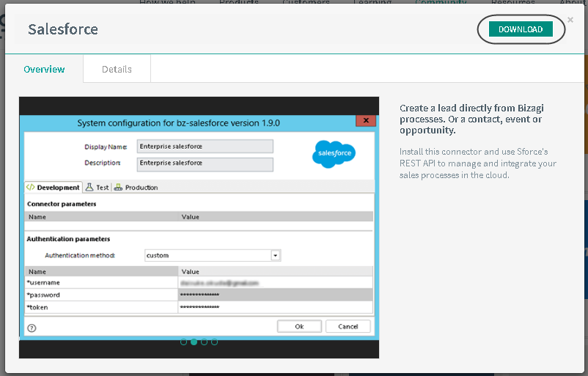Image resolution: width=588 pixels, height=376 pixels.
Task: Click the help question mark icon
Action: tap(32, 328)
